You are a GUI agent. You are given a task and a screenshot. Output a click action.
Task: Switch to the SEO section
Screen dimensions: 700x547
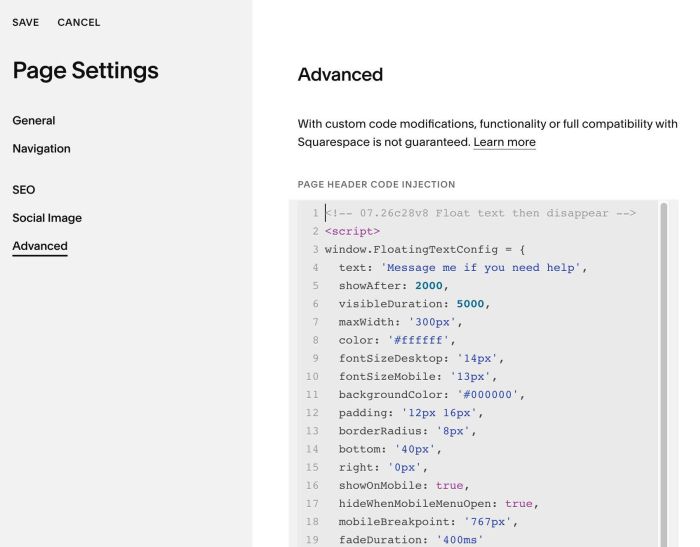[x=24, y=190]
